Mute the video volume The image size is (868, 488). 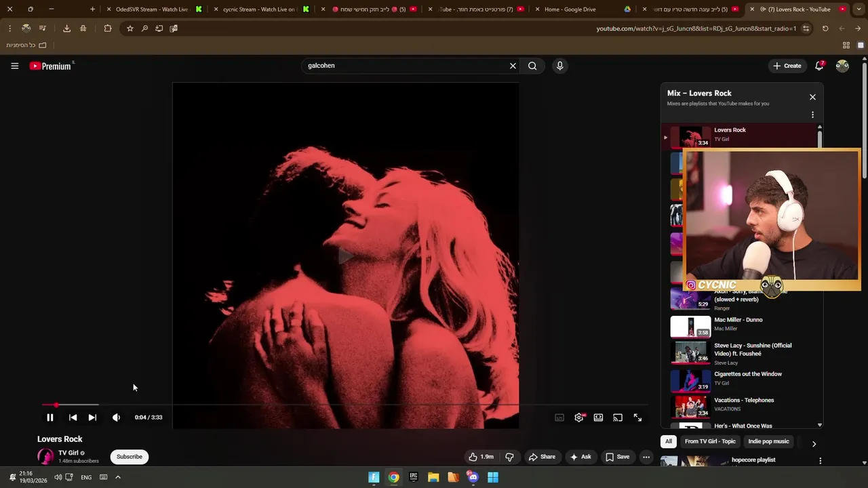pyautogui.click(x=116, y=418)
